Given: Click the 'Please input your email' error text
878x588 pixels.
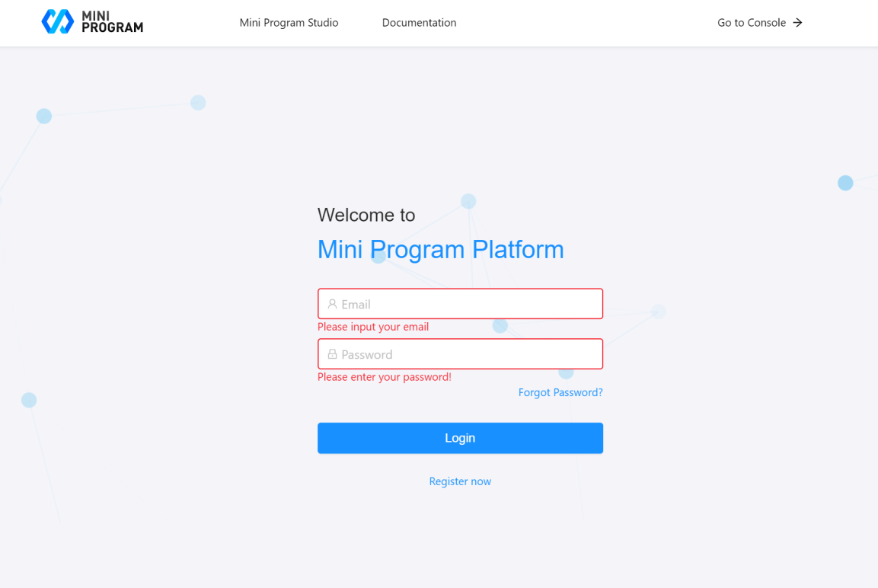Looking at the screenshot, I should click(x=373, y=327).
